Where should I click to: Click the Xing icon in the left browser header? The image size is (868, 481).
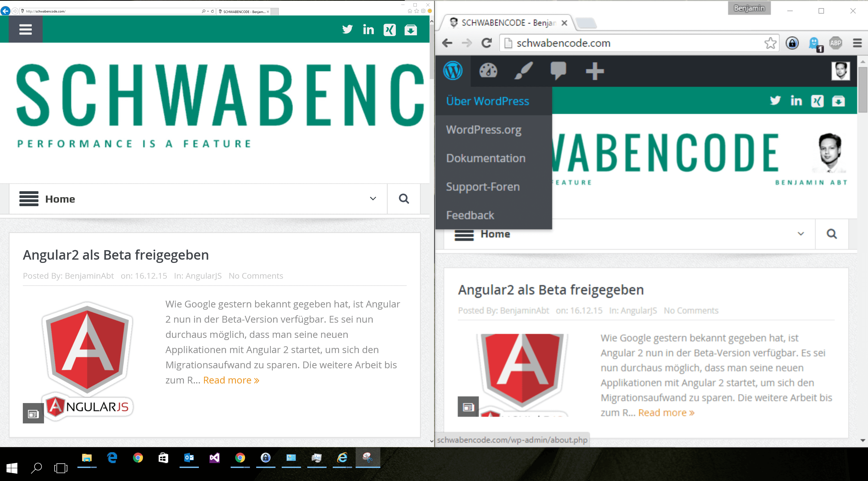(390, 30)
